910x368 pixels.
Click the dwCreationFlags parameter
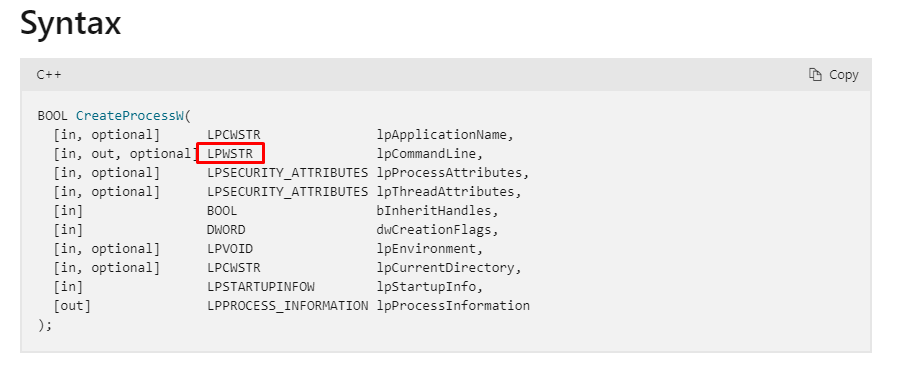point(434,230)
